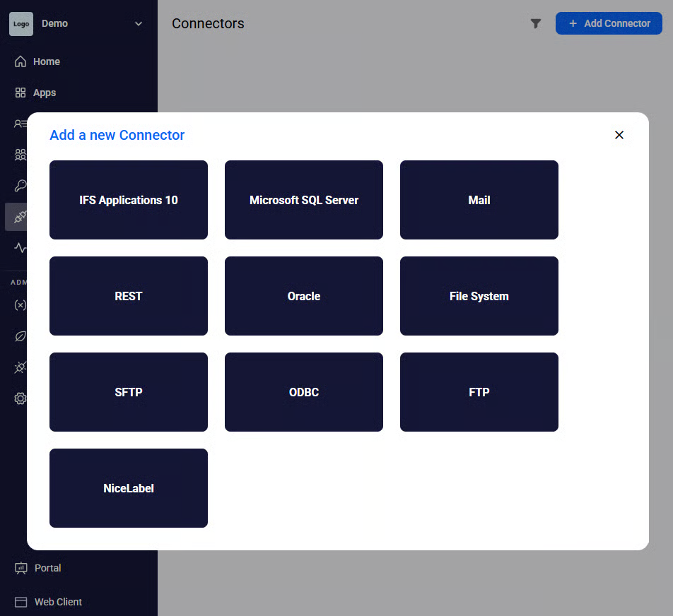Screen dimensions: 673x616
Task: Select the IFS Applications 10 connector
Action: (129, 200)
